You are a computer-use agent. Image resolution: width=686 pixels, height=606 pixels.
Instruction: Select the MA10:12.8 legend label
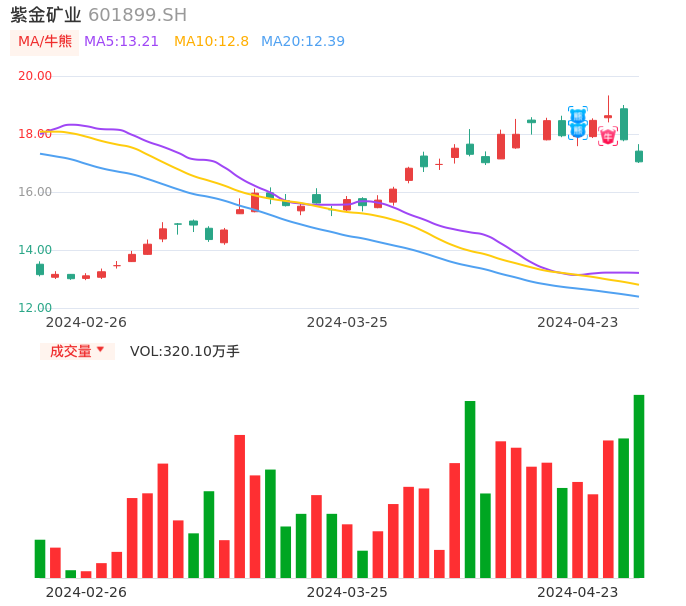211,42
